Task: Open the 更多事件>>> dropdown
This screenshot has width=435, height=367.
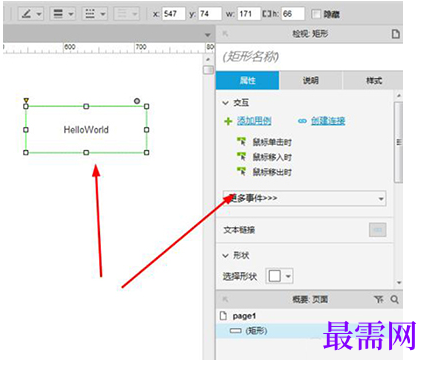Action: coord(304,198)
